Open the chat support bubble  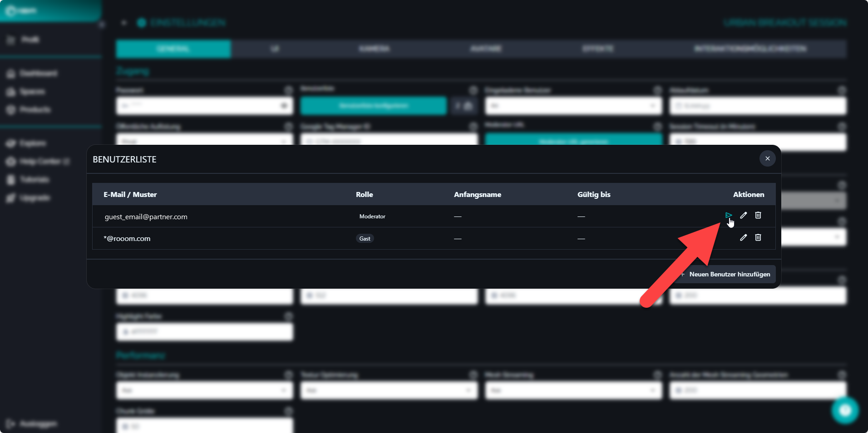tap(845, 410)
